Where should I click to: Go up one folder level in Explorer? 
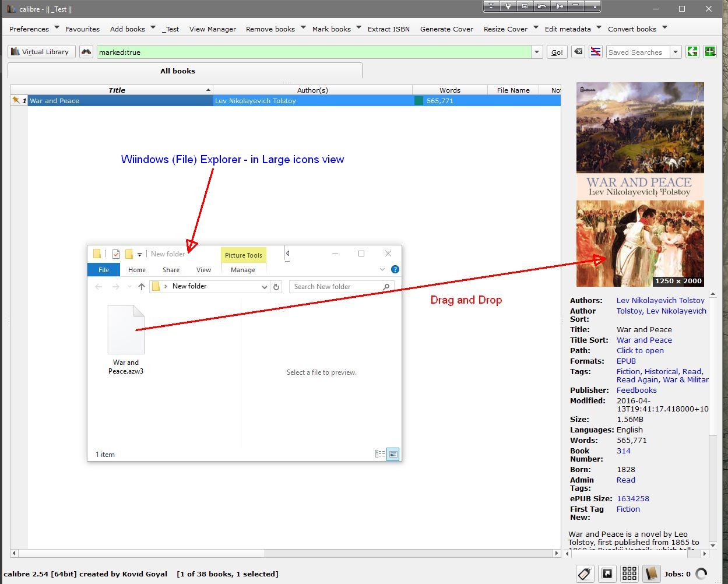(141, 286)
